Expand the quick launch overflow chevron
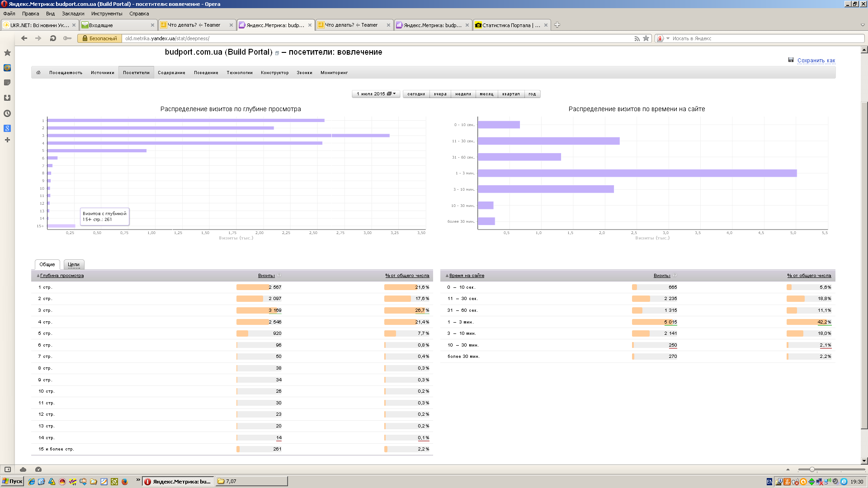This screenshot has width=868, height=488. (x=138, y=480)
